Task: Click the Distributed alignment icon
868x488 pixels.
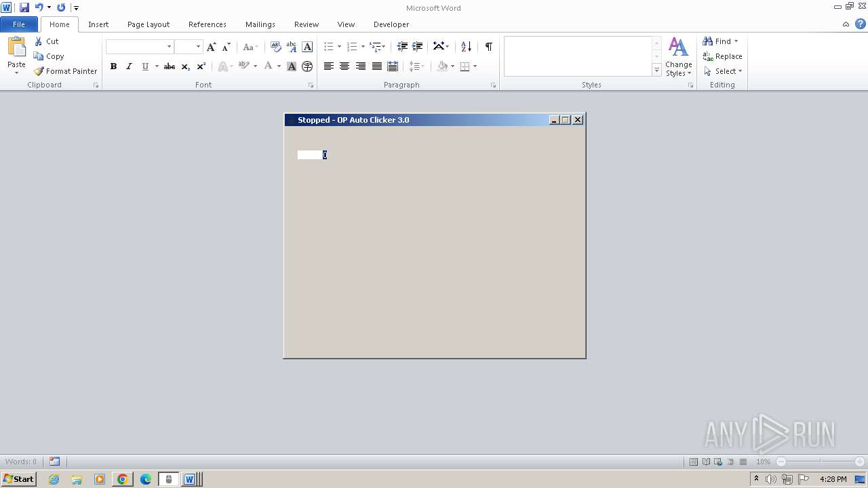Action: coord(393,66)
